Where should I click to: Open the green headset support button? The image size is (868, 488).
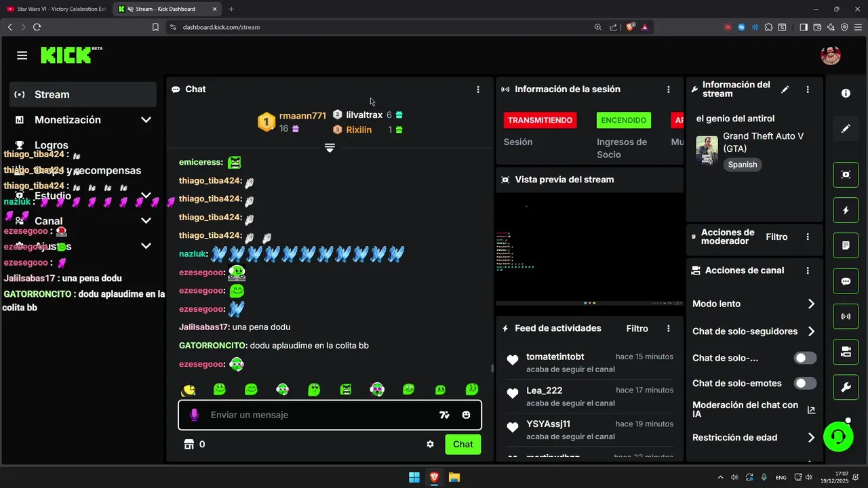coord(838,436)
